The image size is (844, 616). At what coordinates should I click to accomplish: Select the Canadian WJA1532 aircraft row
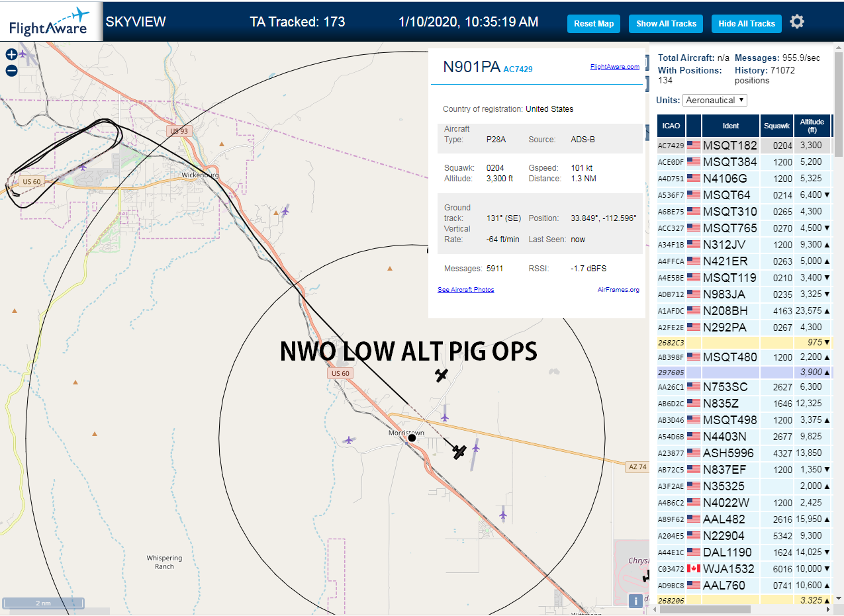[x=744, y=568]
